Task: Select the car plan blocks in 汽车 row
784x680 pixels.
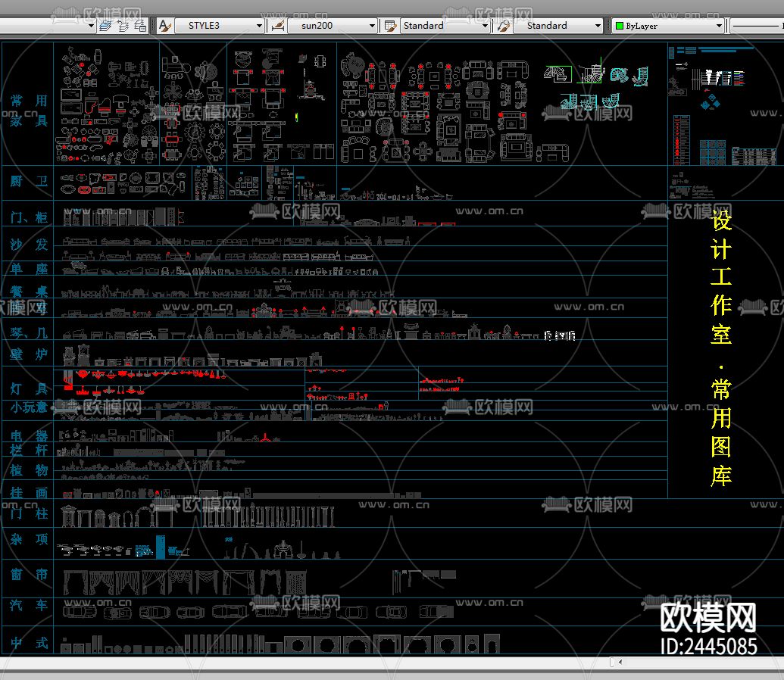Action: click(258, 612)
